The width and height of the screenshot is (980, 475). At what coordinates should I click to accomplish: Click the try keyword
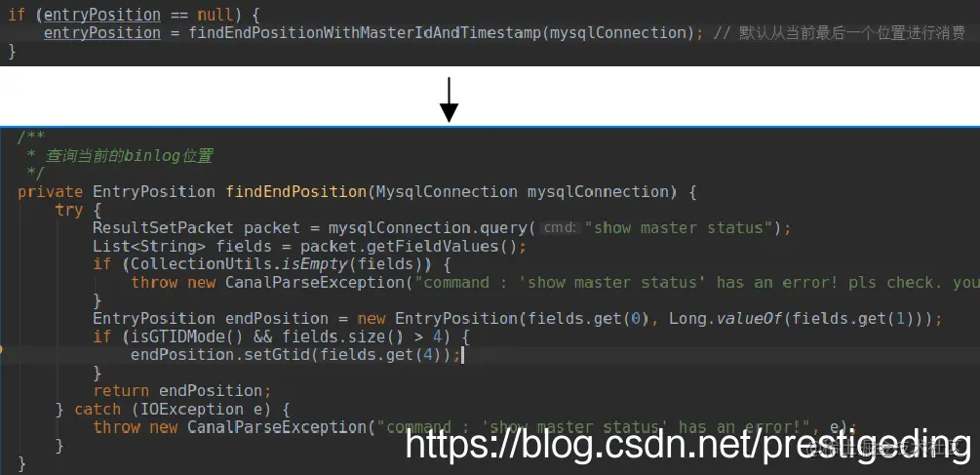[69, 210]
